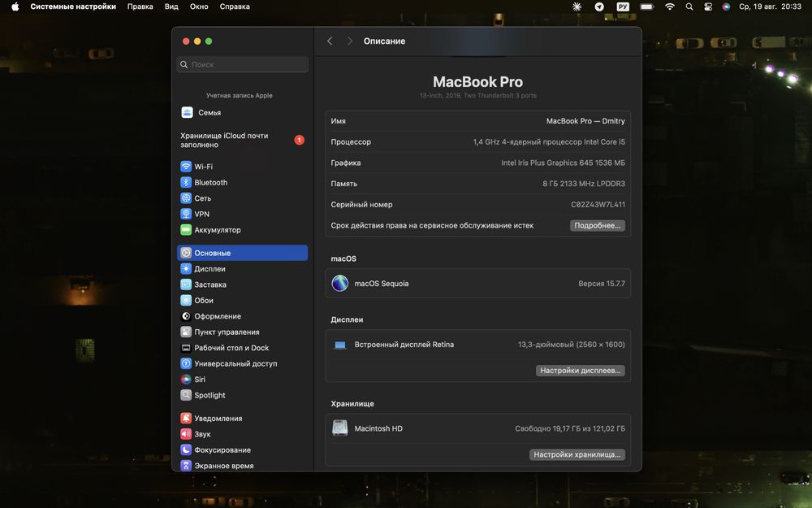Click the Intel Core i5 processor value
812x508 pixels.
[549, 142]
